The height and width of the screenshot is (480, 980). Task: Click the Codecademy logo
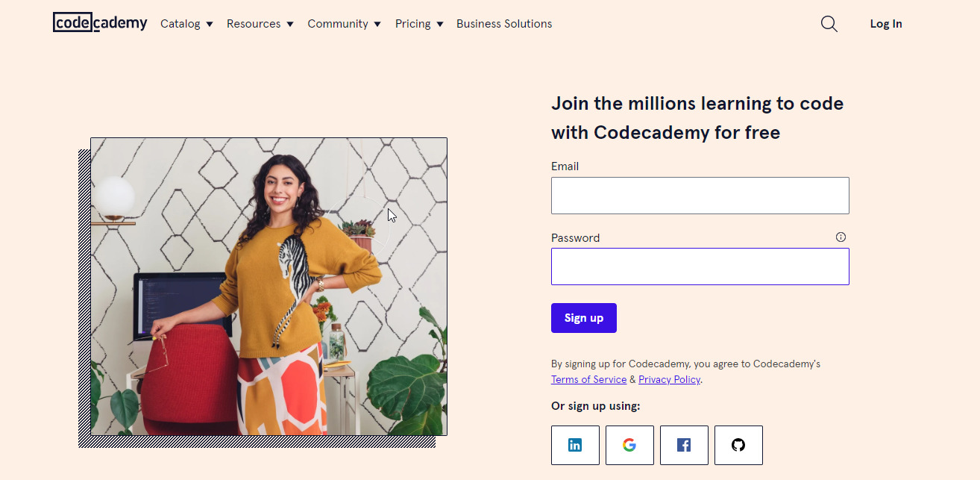tap(100, 22)
